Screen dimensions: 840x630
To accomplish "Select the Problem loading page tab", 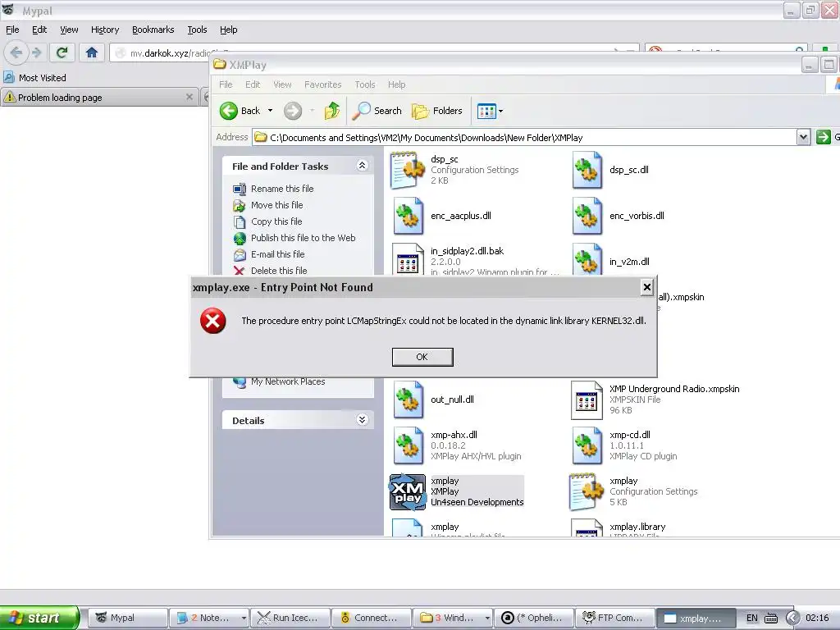I will 98,98.
